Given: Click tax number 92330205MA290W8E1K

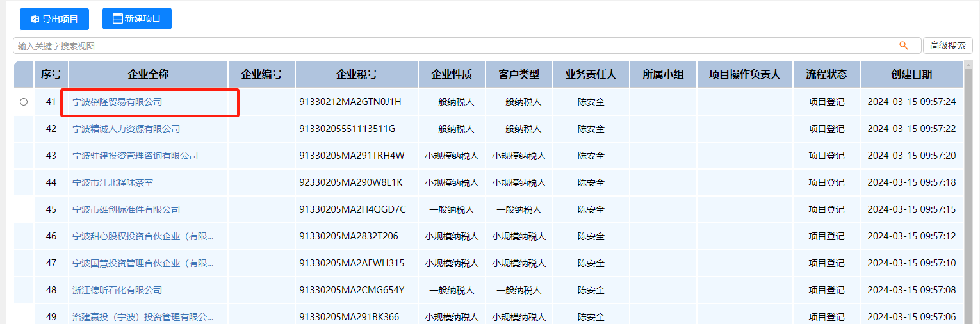Looking at the screenshot, I should (351, 182).
